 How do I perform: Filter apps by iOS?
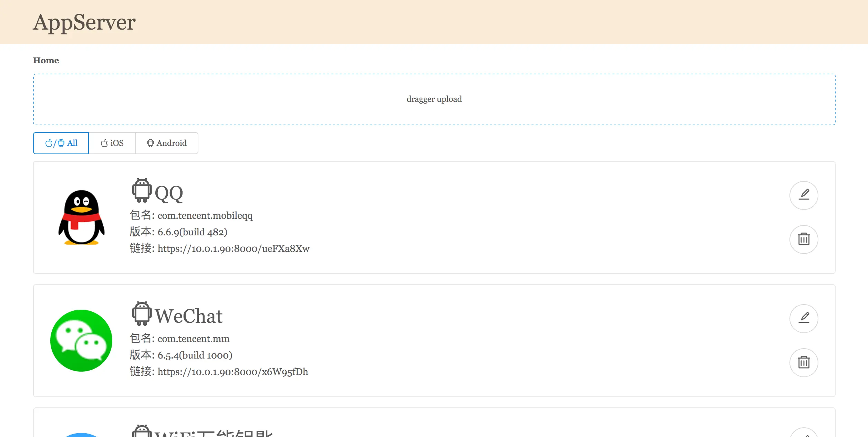(x=112, y=143)
